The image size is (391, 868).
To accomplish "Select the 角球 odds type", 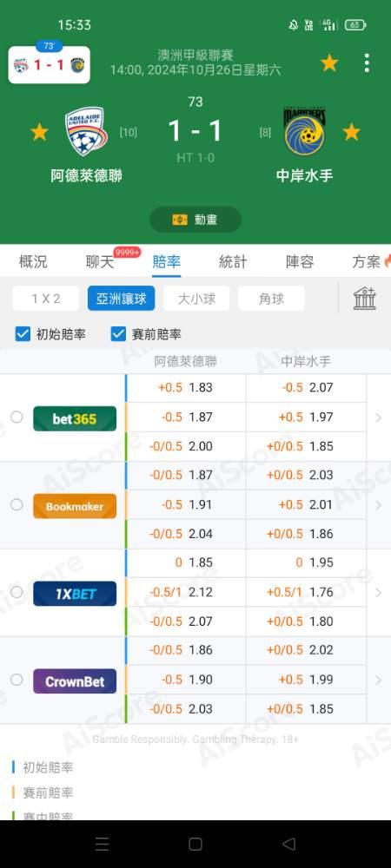I will pos(271,299).
